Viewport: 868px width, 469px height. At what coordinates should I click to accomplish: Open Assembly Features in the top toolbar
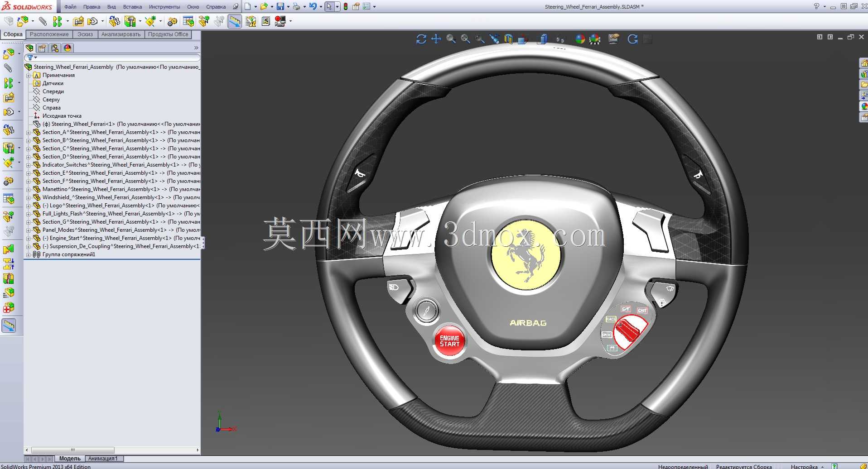[x=130, y=21]
